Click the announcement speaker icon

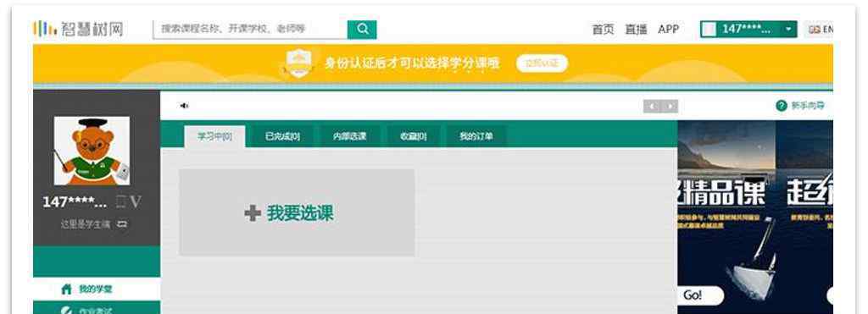184,106
